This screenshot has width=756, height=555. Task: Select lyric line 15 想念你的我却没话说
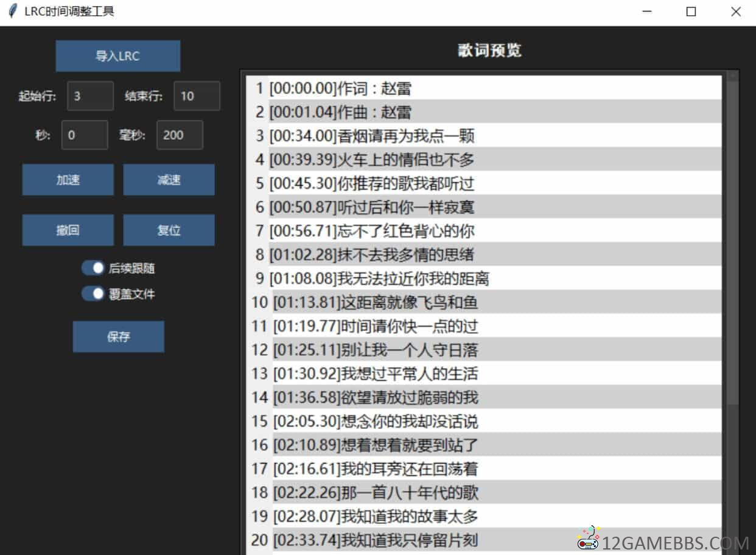(x=375, y=421)
